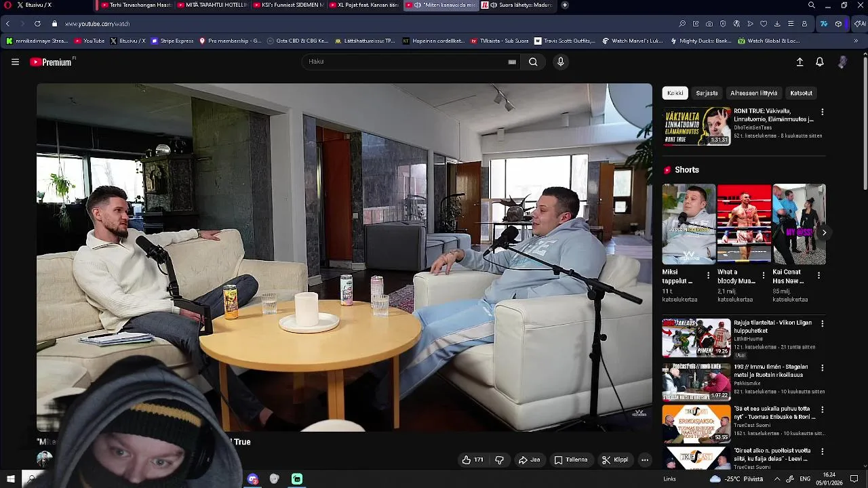Switch to Suora lähetys Maduro browser tab
Viewport: 868px width, 488px height.
[x=517, y=5]
